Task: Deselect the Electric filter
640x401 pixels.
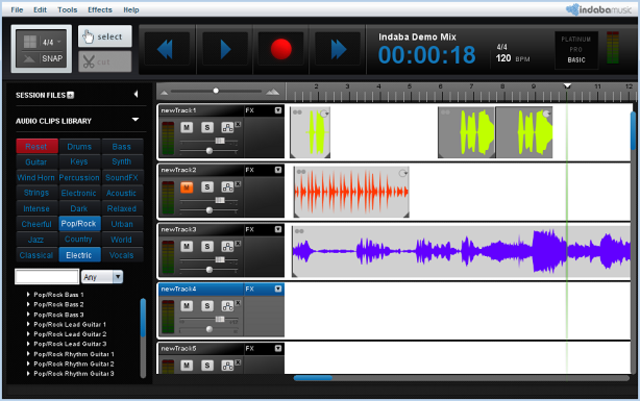Action: (x=79, y=255)
